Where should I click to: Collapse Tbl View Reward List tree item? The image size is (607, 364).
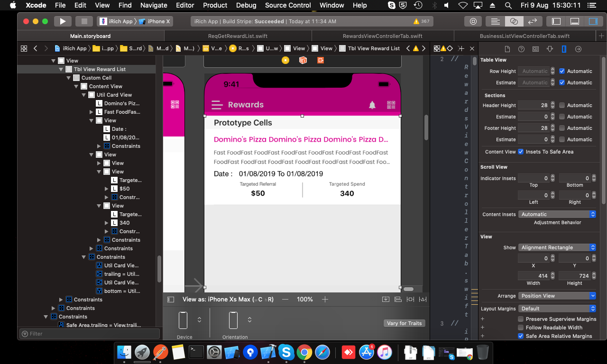pyautogui.click(x=61, y=69)
